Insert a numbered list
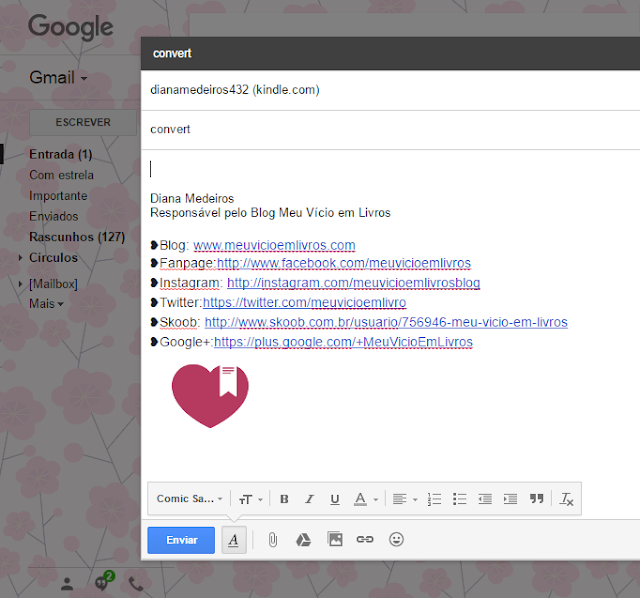 pyautogui.click(x=434, y=499)
